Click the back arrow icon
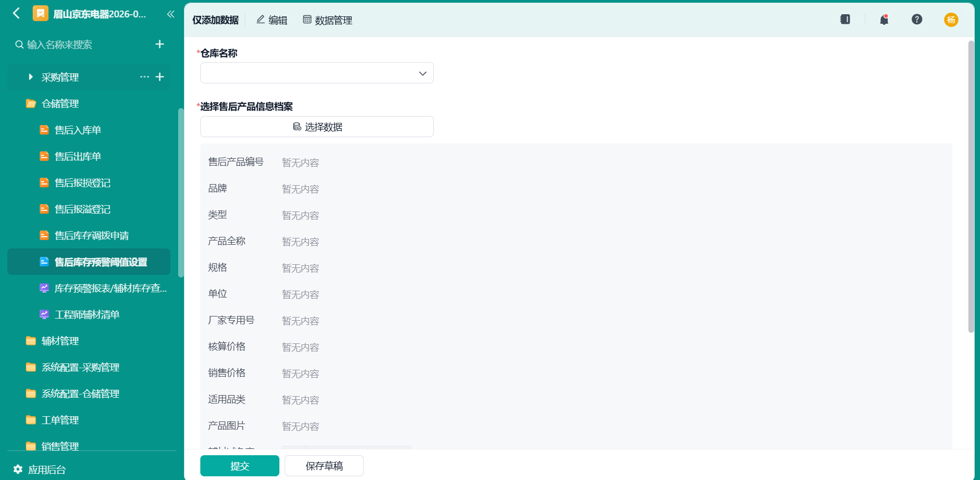Image resolution: width=980 pixels, height=480 pixels. tap(17, 13)
